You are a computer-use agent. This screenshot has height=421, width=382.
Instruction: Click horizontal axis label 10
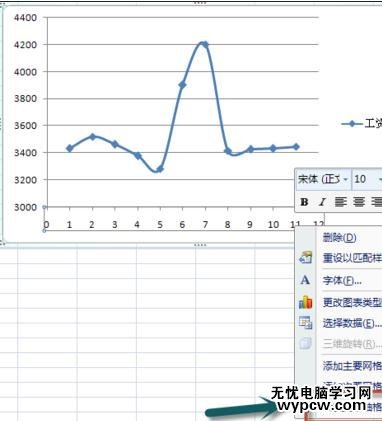pos(273,225)
